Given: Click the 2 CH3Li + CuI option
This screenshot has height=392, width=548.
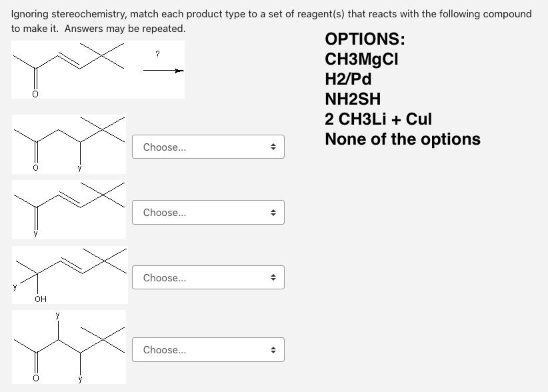Looking at the screenshot, I should pos(378,119).
